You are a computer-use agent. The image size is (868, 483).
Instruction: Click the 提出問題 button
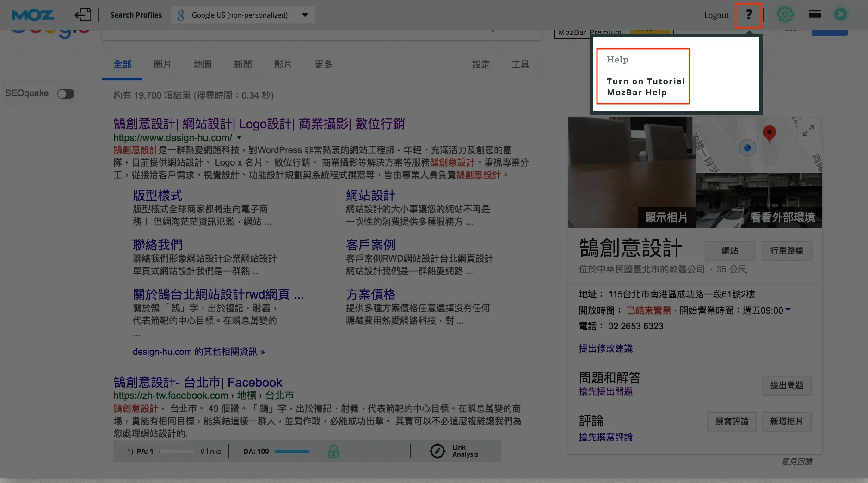[787, 385]
